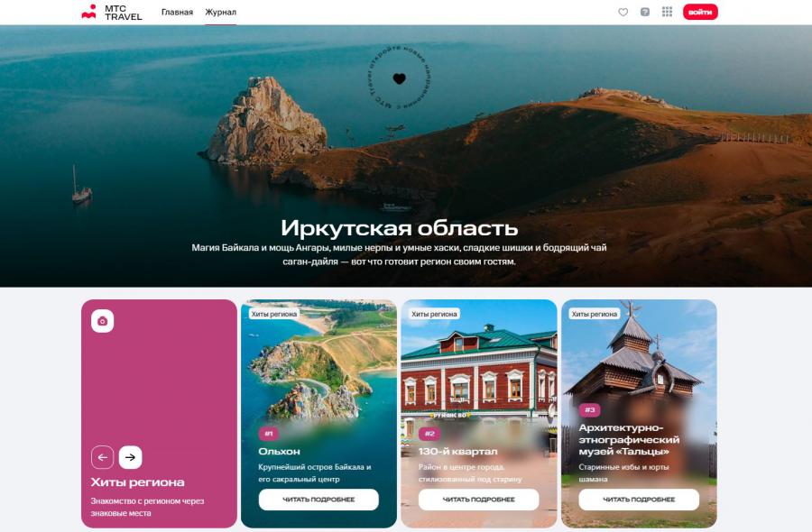Click the #2 rank badge on 130-й квартал card
The width and height of the screenshot is (812, 532).
(429, 434)
